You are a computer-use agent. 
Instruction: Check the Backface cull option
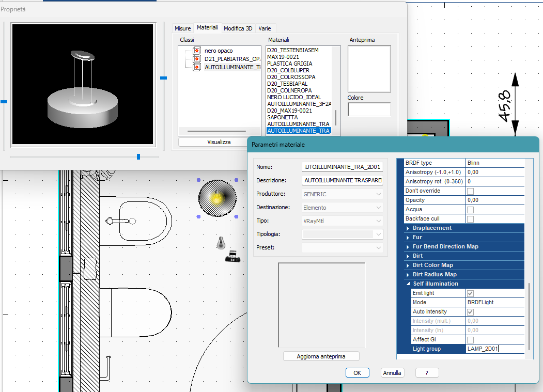tap(470, 219)
